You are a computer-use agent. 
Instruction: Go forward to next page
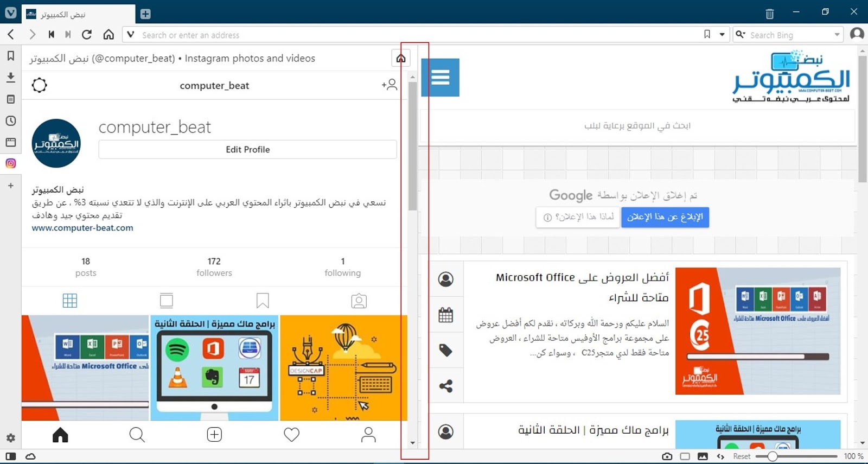33,35
